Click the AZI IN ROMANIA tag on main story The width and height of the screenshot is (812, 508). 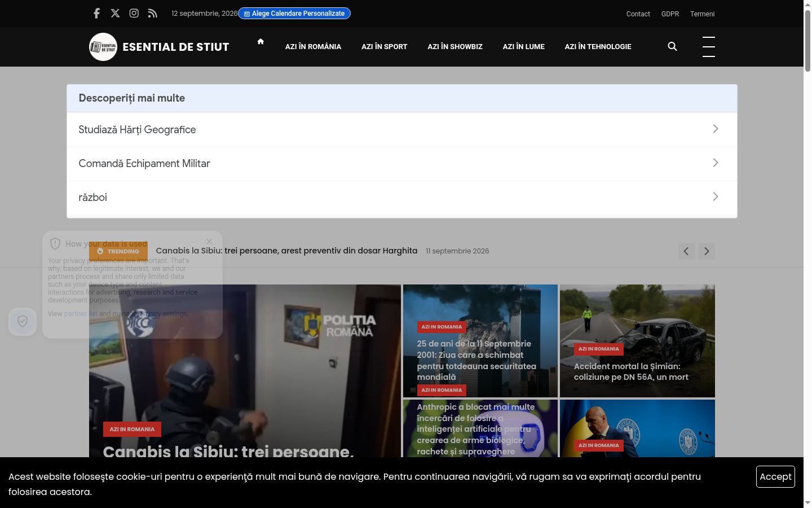(x=132, y=430)
